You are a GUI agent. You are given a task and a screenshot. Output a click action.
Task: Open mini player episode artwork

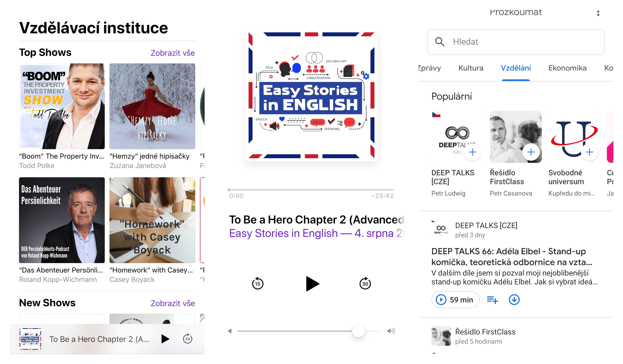pyautogui.click(x=30, y=339)
